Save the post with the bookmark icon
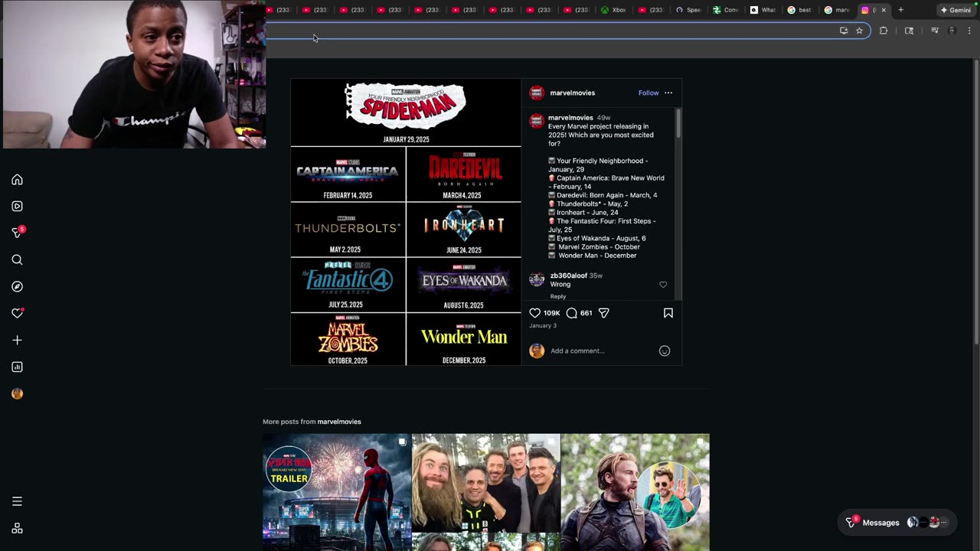980x551 pixels. pyautogui.click(x=668, y=313)
